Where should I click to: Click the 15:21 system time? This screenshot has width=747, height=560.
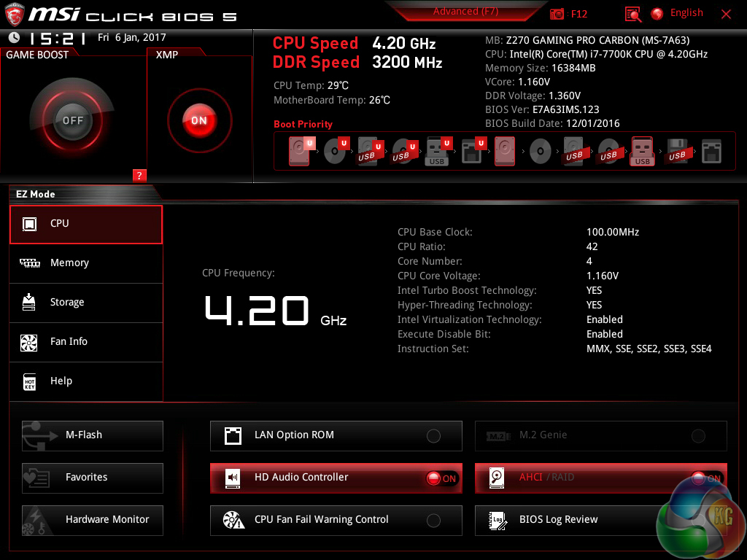pos(57,38)
